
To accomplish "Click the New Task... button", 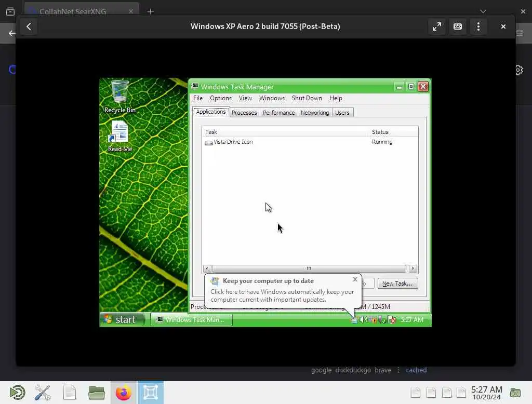I will click(397, 284).
